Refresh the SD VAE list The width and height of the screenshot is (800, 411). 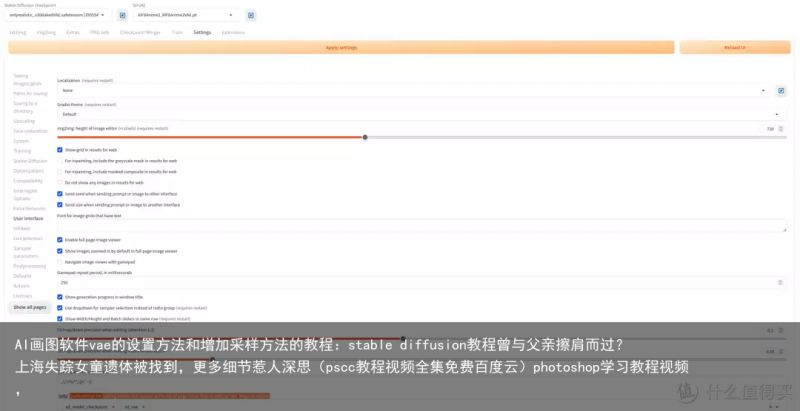pyautogui.click(x=251, y=15)
